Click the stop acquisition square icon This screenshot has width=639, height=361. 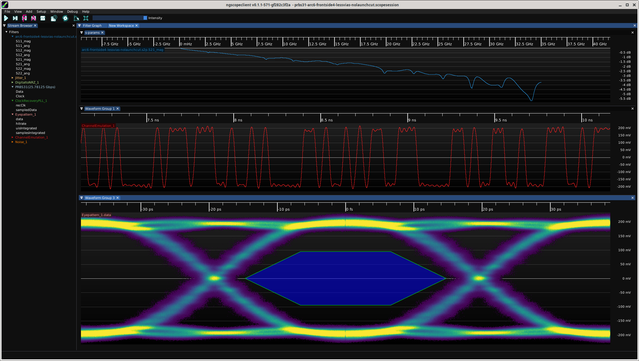pyautogui.click(x=43, y=18)
